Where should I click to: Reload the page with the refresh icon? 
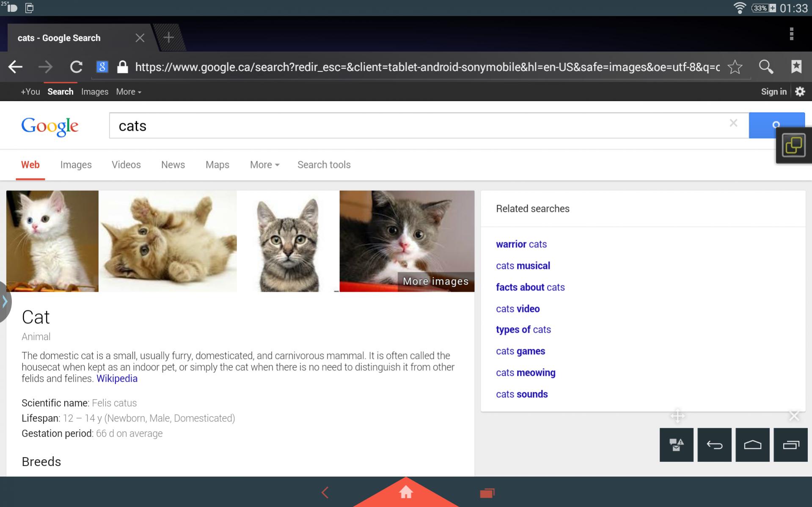coord(76,67)
